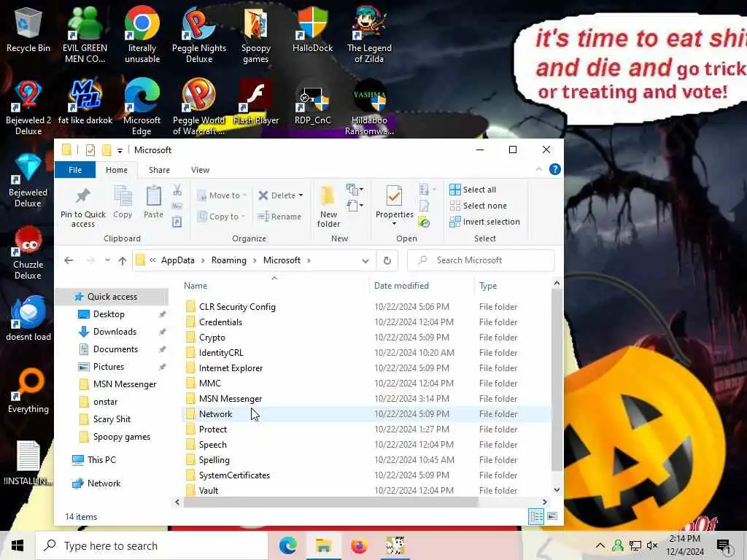This screenshot has width=747, height=560.
Task: Open the RDP_CnC desktop shortcut
Action: tap(312, 102)
